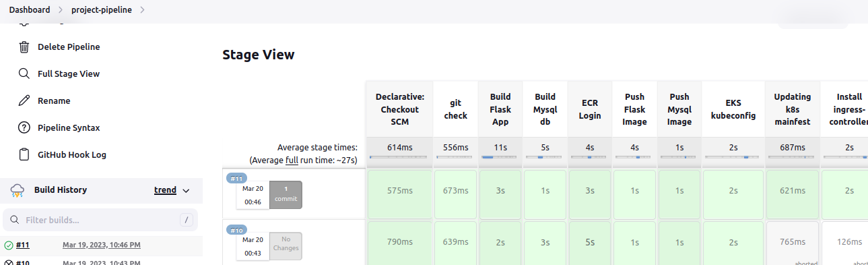Open the Dashboard breadcrumb arrow menu
The height and width of the screenshot is (265, 868).
click(x=61, y=10)
